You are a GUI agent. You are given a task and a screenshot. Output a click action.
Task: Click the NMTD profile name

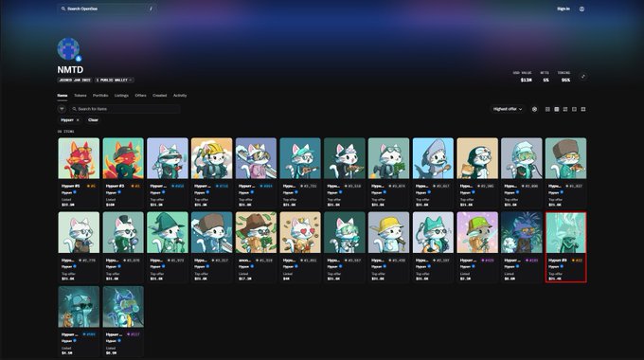tap(70, 70)
